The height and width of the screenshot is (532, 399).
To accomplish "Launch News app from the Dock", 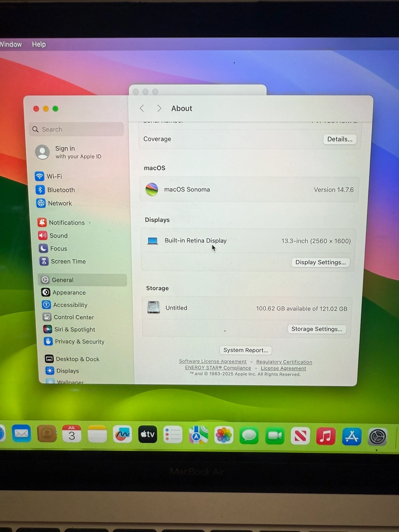I will (300, 436).
